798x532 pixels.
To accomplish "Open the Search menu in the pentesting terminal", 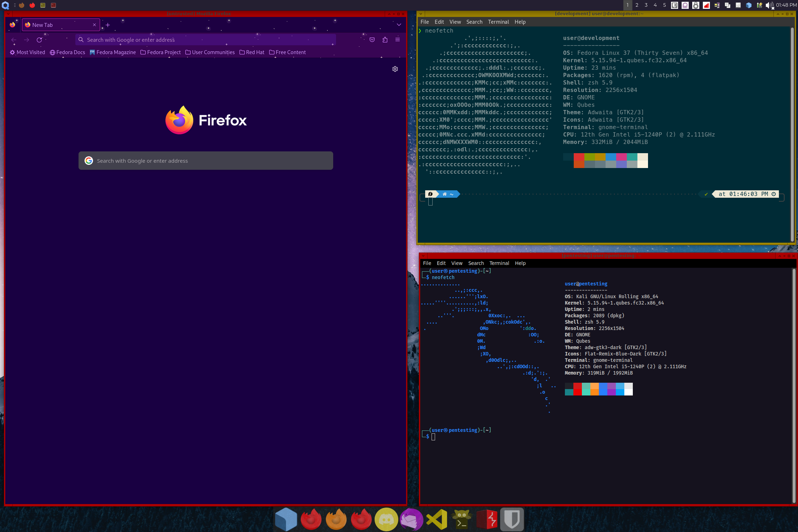I will click(476, 263).
